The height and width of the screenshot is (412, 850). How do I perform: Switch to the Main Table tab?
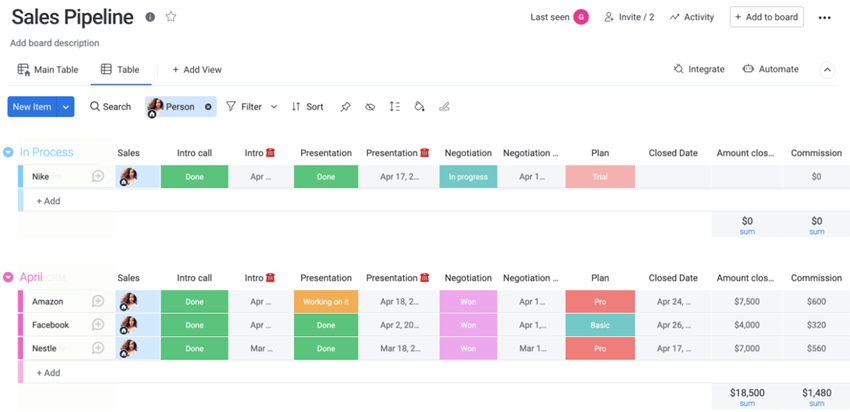[x=48, y=70]
